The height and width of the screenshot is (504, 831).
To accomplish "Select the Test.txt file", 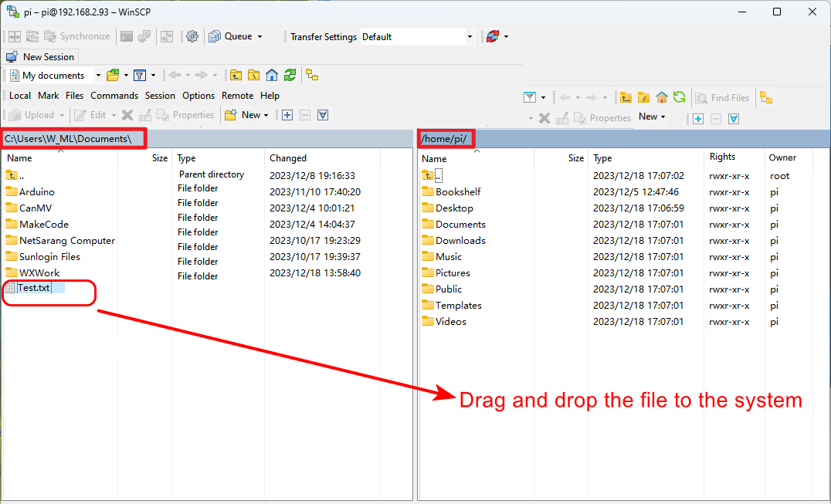I will (x=35, y=288).
